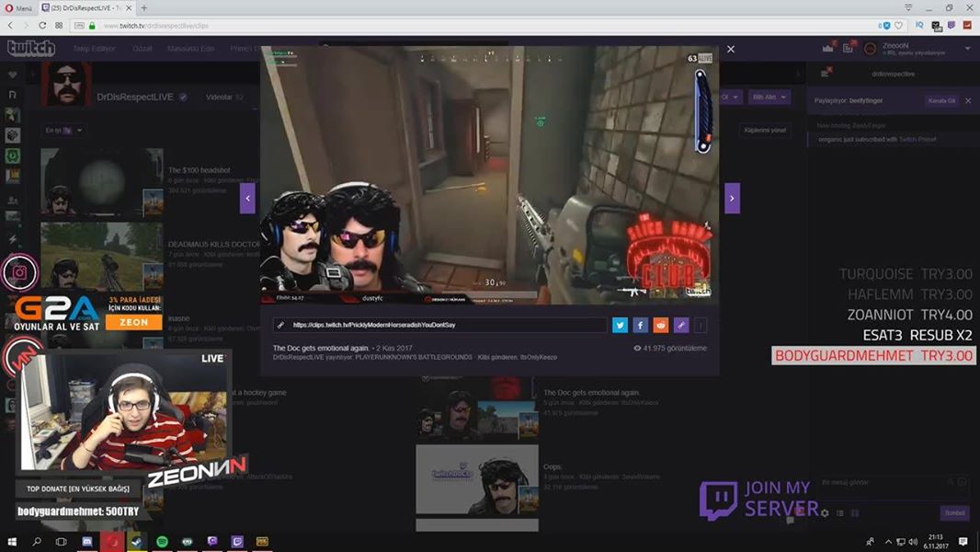
Task: Copy clip link with purple link button
Action: [x=681, y=325]
